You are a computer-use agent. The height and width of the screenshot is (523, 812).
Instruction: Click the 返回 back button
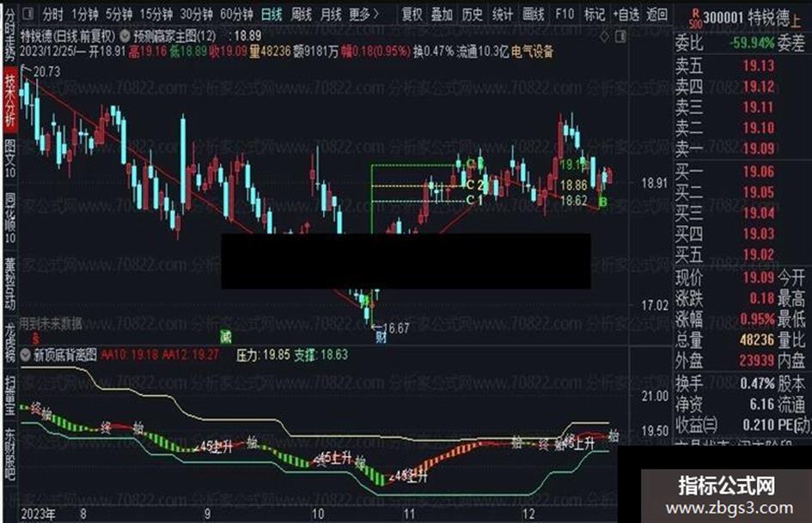click(656, 14)
